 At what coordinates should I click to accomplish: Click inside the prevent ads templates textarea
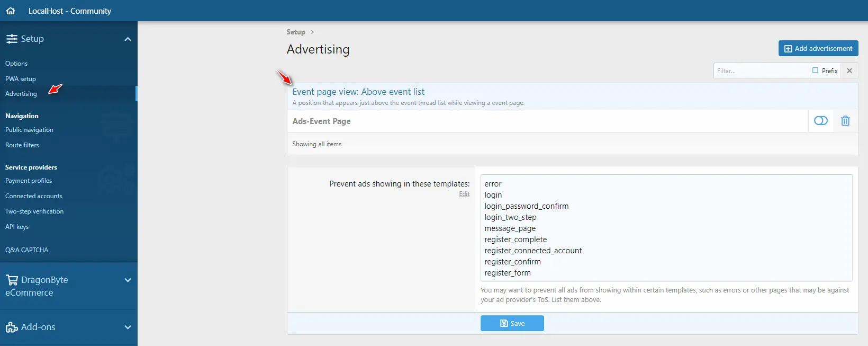click(x=666, y=228)
